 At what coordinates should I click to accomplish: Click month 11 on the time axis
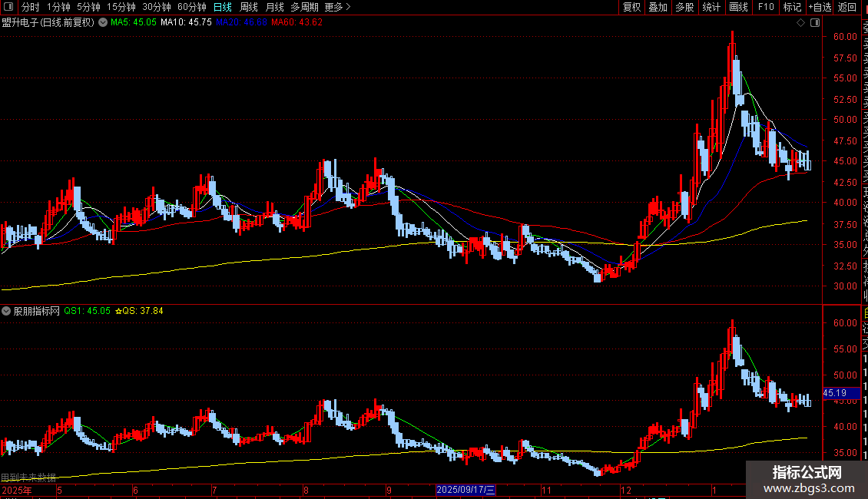546,490
